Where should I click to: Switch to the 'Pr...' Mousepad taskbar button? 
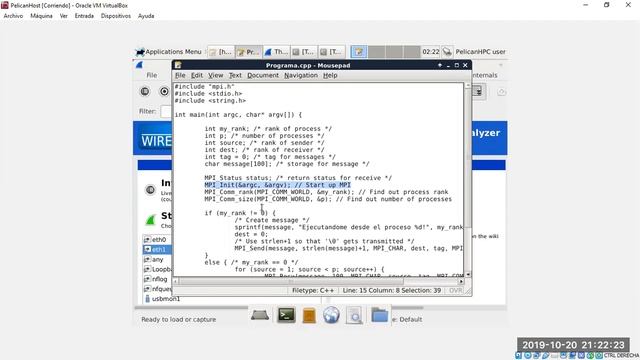249,52
